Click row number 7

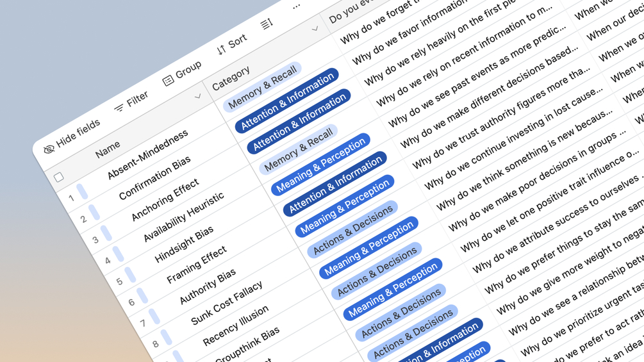(143, 323)
